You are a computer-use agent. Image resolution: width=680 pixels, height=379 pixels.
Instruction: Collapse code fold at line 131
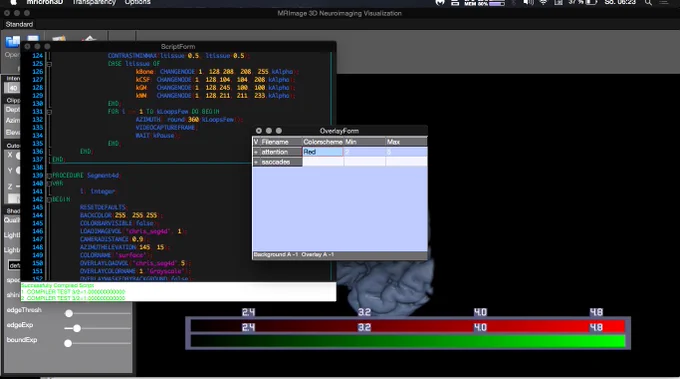[x=49, y=112]
